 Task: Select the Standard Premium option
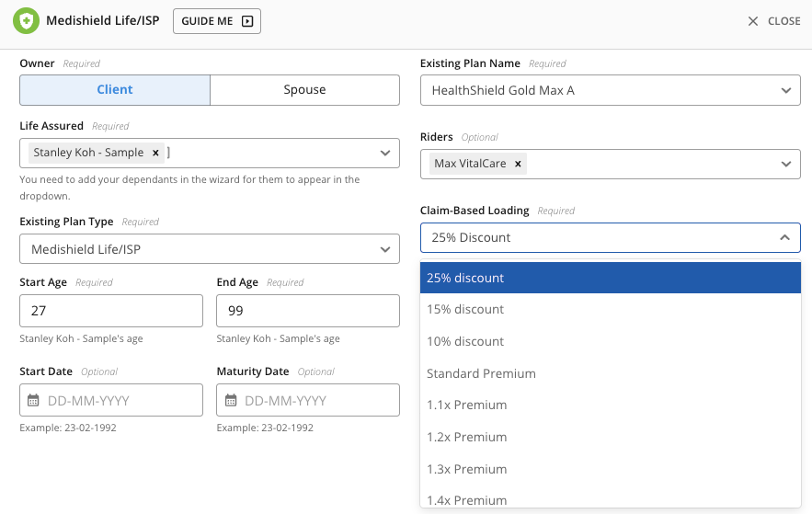click(611, 373)
